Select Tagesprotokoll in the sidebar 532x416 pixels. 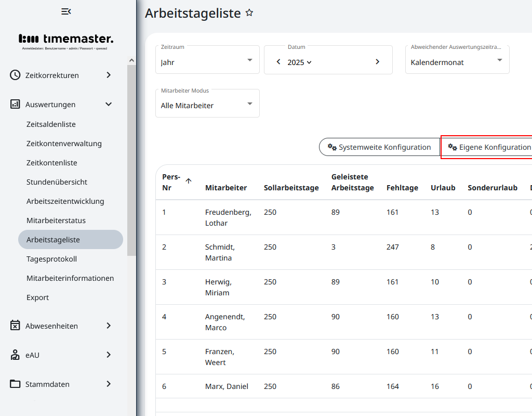(x=52, y=258)
